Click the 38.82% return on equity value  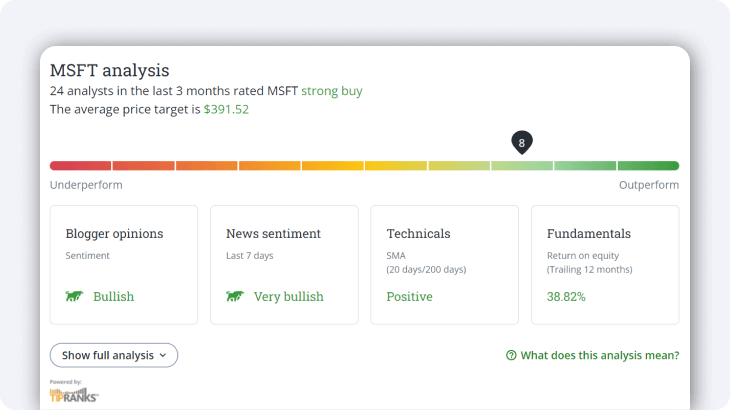(x=566, y=297)
